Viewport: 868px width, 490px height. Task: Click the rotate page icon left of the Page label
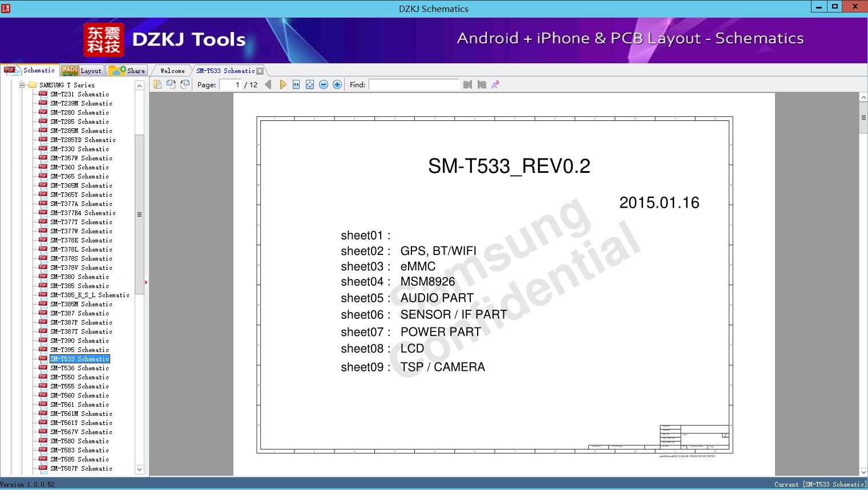(184, 84)
